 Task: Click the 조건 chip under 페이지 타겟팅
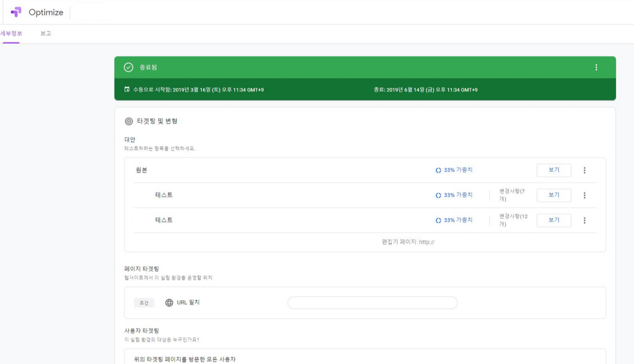144,302
